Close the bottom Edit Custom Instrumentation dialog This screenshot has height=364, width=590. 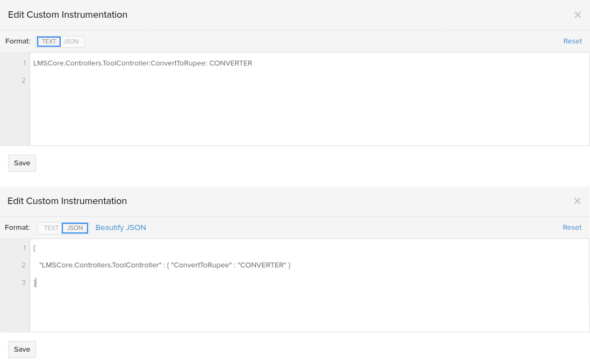point(577,201)
